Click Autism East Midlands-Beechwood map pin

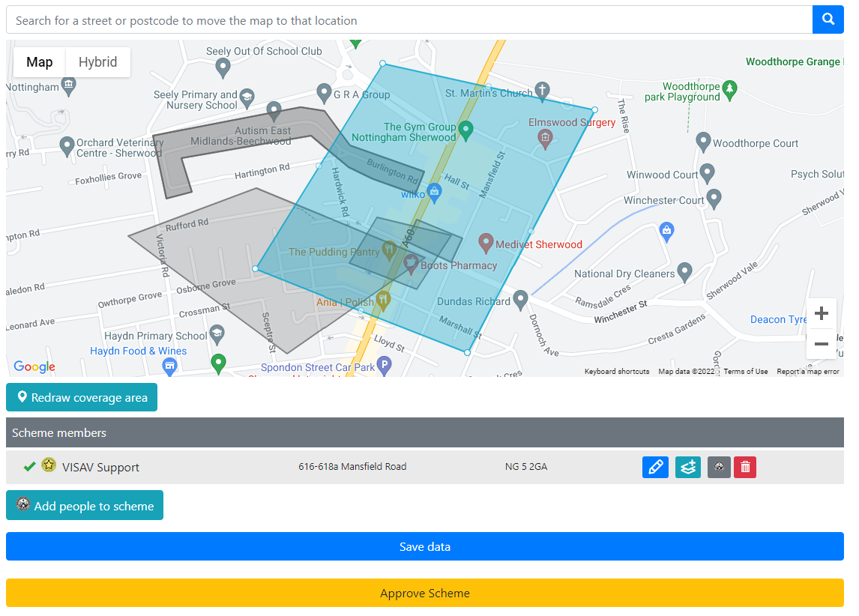pos(274,111)
